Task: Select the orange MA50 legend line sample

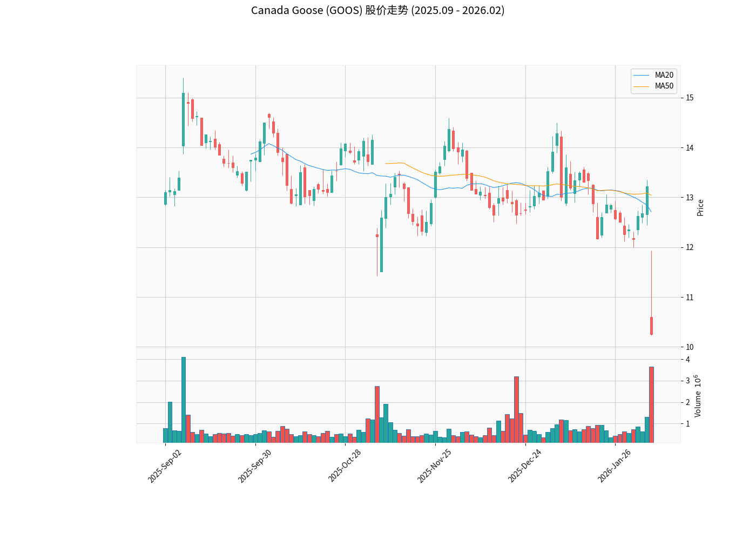Action: [x=642, y=86]
